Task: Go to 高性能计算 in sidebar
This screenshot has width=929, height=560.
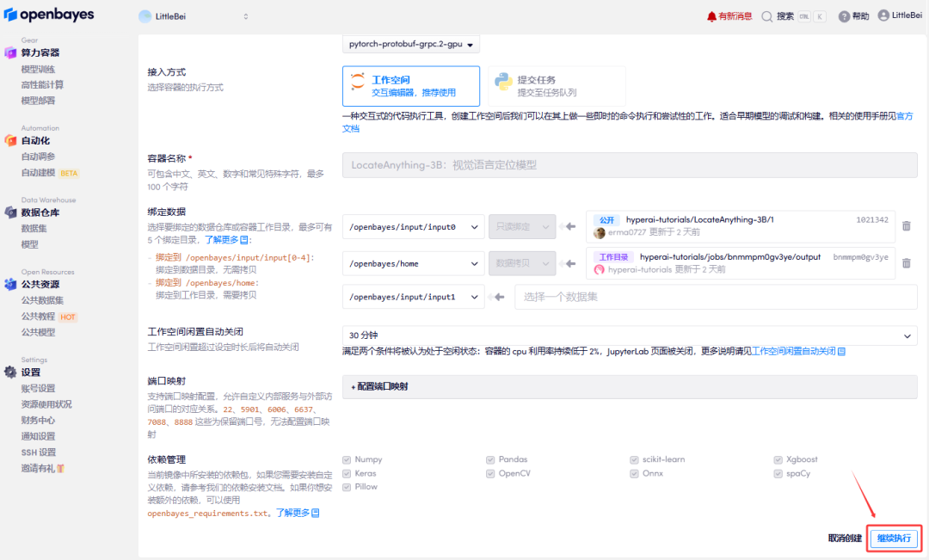Action: point(42,85)
